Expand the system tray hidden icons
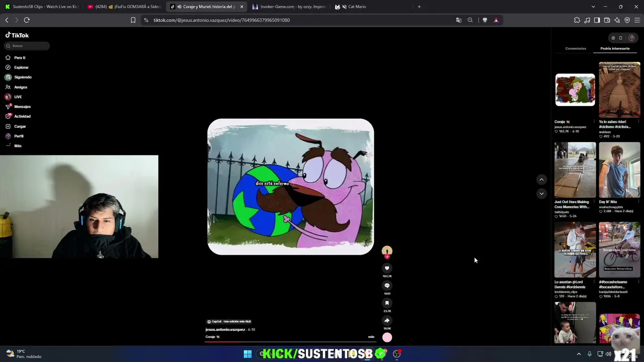The width and height of the screenshot is (644, 362). pos(579,354)
